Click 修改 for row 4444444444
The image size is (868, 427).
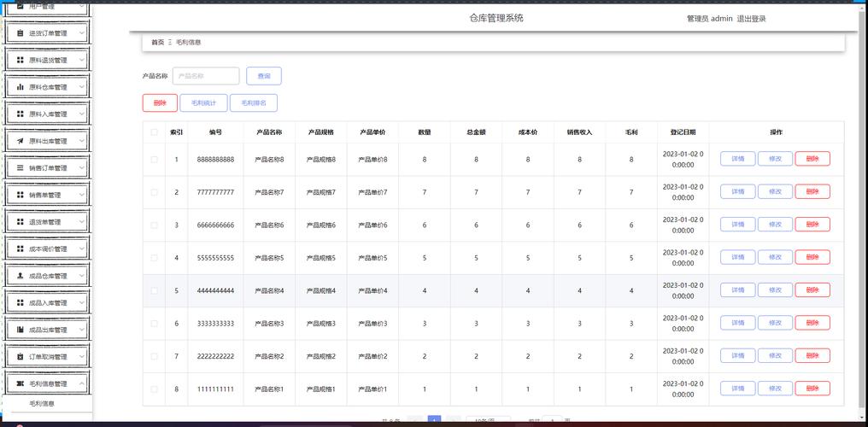tap(775, 290)
